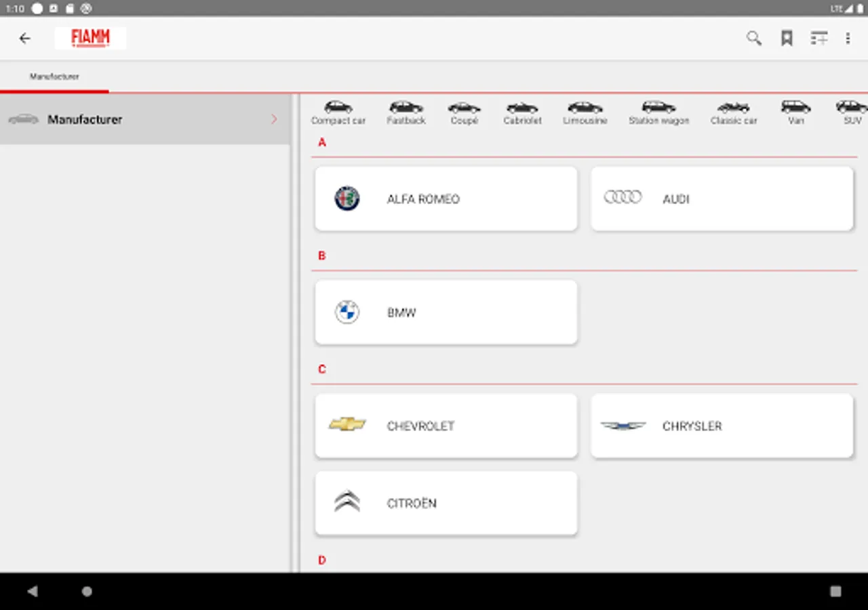Tap the section letter D header
868x610 pixels.
[x=322, y=561]
